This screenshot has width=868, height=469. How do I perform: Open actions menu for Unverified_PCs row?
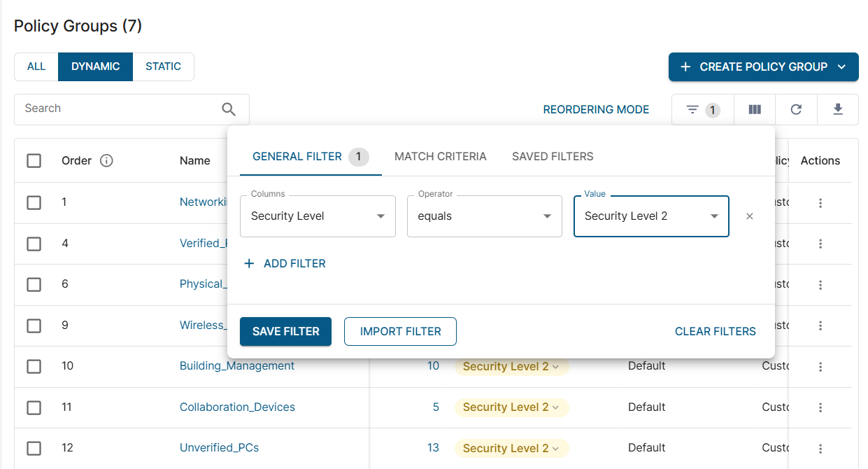point(820,449)
